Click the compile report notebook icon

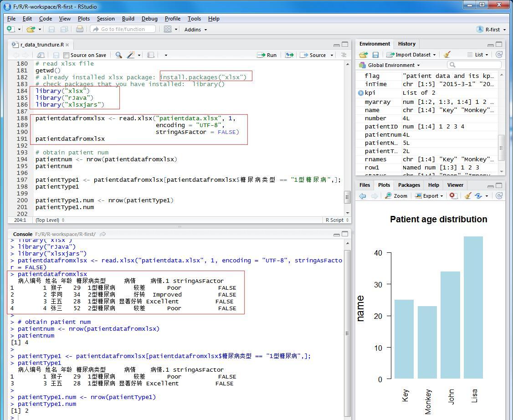pos(151,55)
